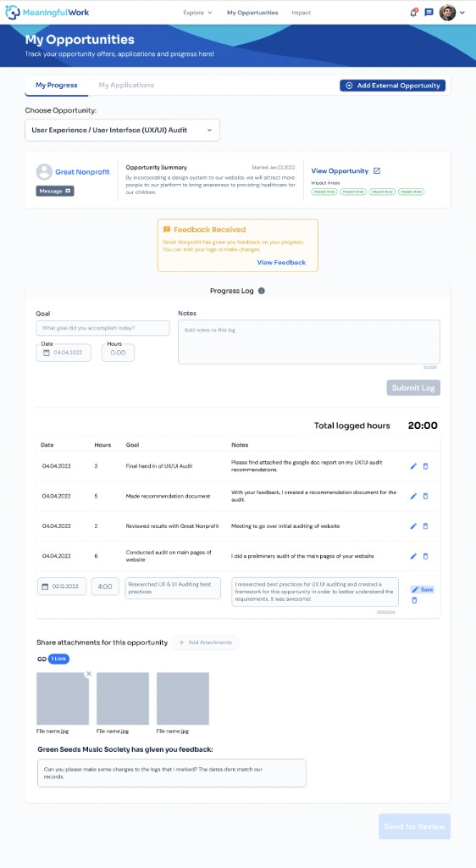
Task: Click the MeaningfulWork logo
Action: point(47,12)
